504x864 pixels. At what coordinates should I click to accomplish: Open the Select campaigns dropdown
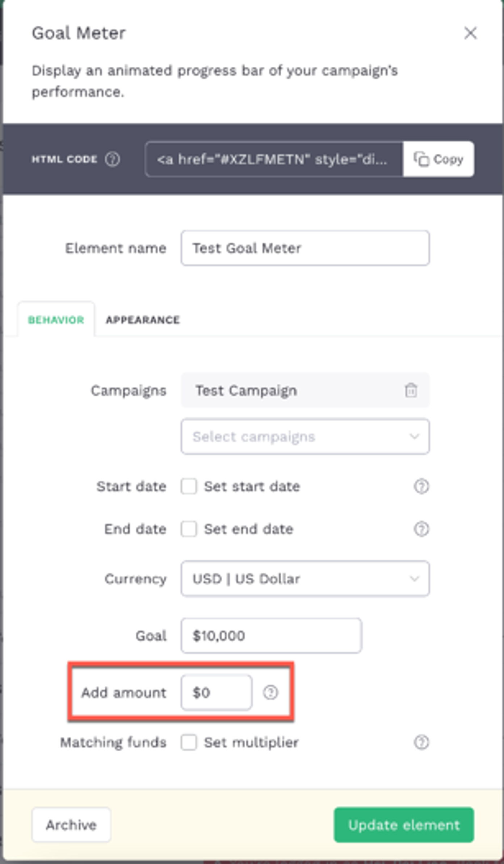305,437
